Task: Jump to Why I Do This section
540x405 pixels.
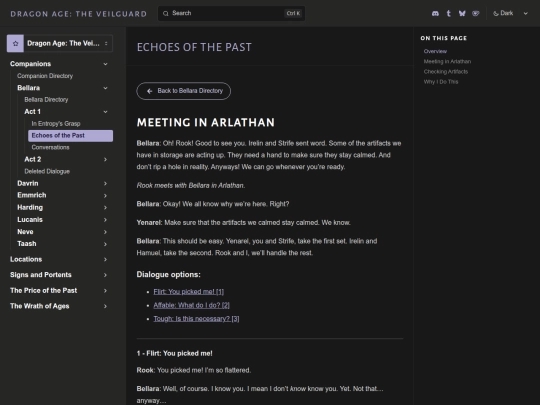Action: click(441, 82)
